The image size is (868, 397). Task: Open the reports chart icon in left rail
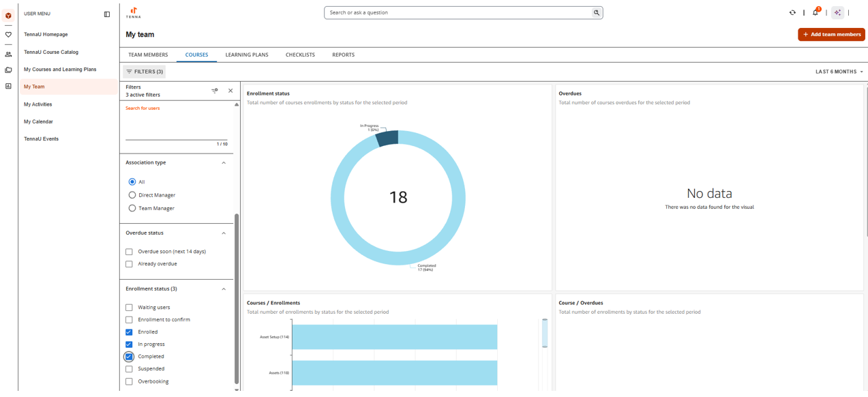click(x=8, y=87)
